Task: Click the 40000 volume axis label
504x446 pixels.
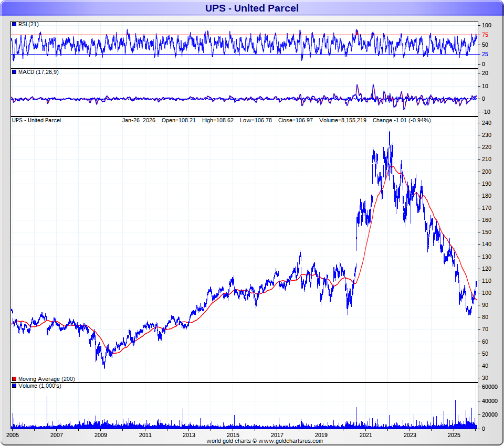Action: (489, 401)
